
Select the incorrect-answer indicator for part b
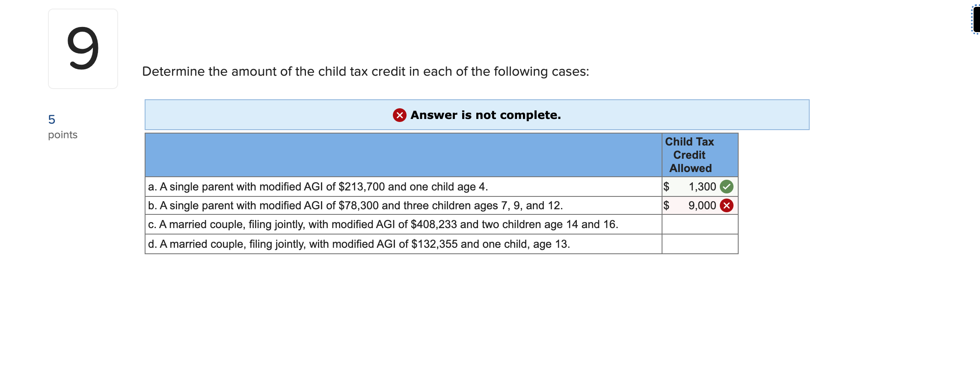coord(727,205)
